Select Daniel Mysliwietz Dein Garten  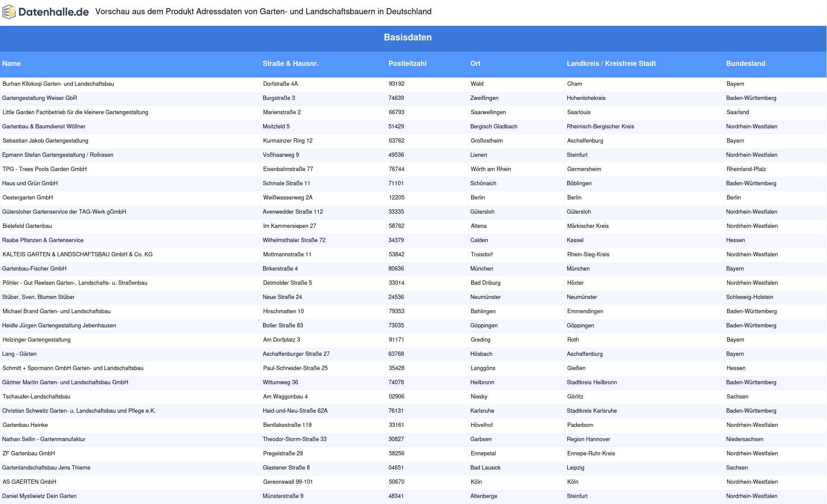39,496
